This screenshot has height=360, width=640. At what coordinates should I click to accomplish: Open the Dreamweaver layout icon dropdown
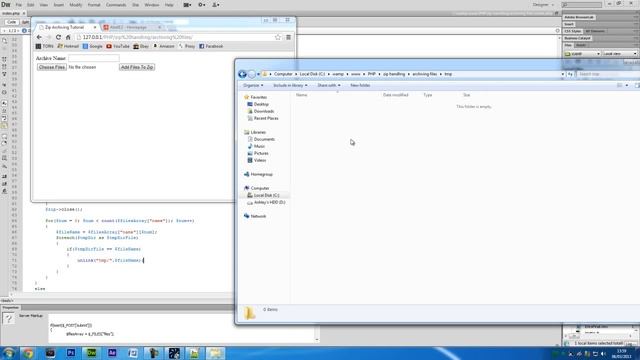[187, 5]
